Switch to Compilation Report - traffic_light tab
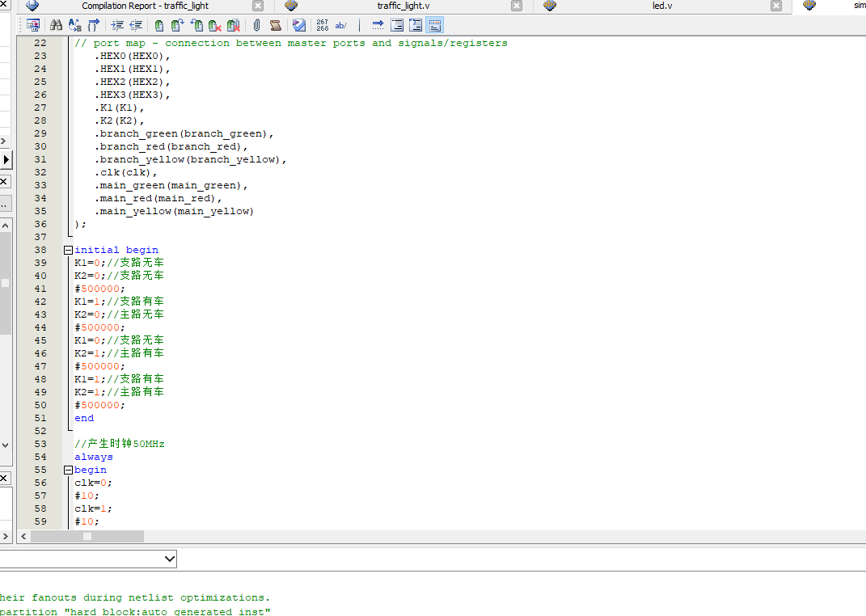Viewport: 866px width, 616px height. click(145, 6)
